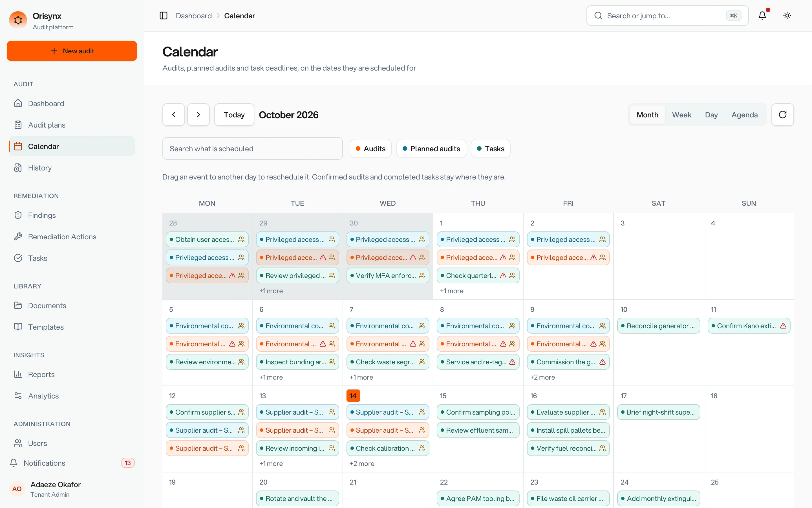
Task: Switch to Week view
Action: [681, 115]
